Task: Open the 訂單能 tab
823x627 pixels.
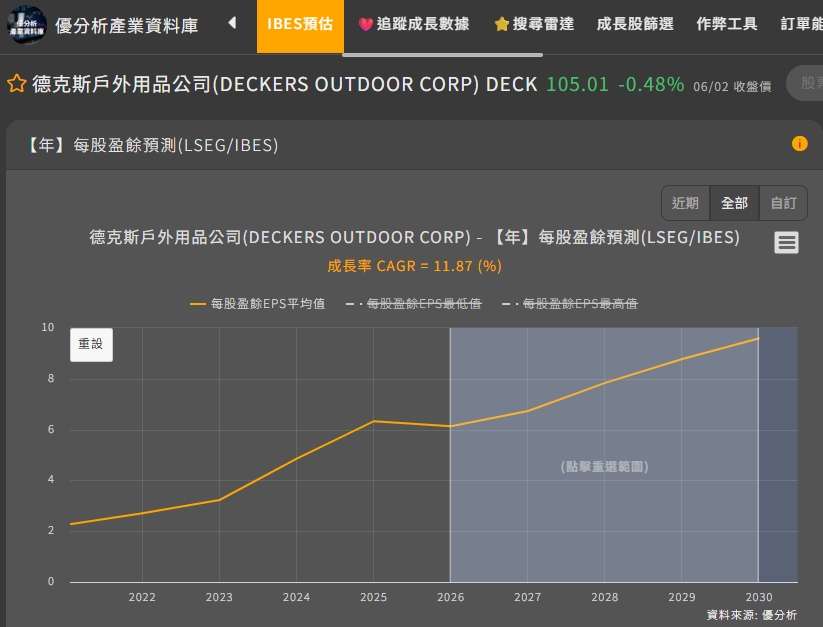Action: [x=801, y=24]
